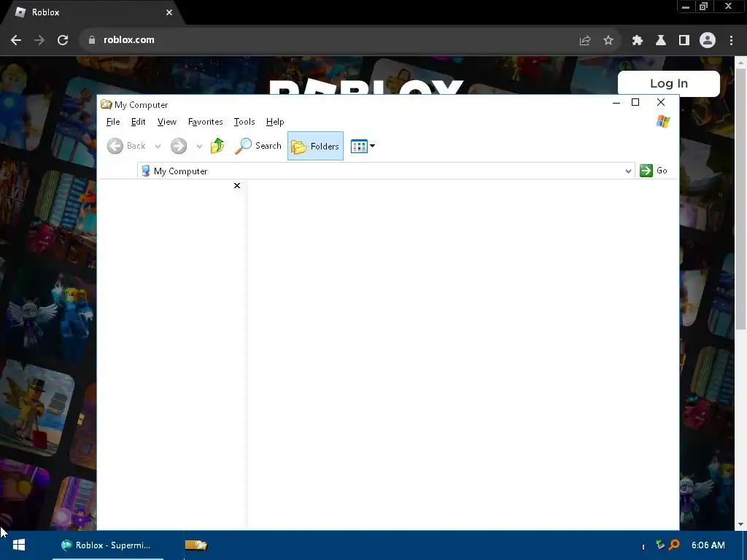Click Chrome's forward navigation arrow

tap(39, 40)
